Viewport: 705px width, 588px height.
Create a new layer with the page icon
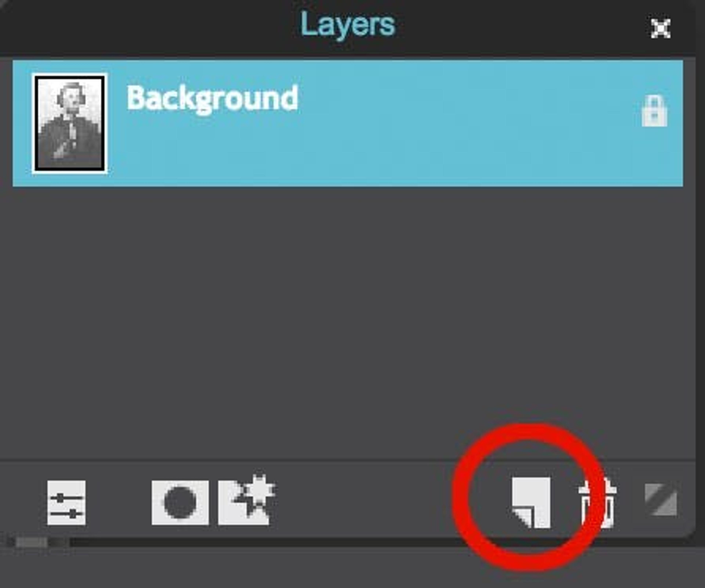tap(531, 503)
